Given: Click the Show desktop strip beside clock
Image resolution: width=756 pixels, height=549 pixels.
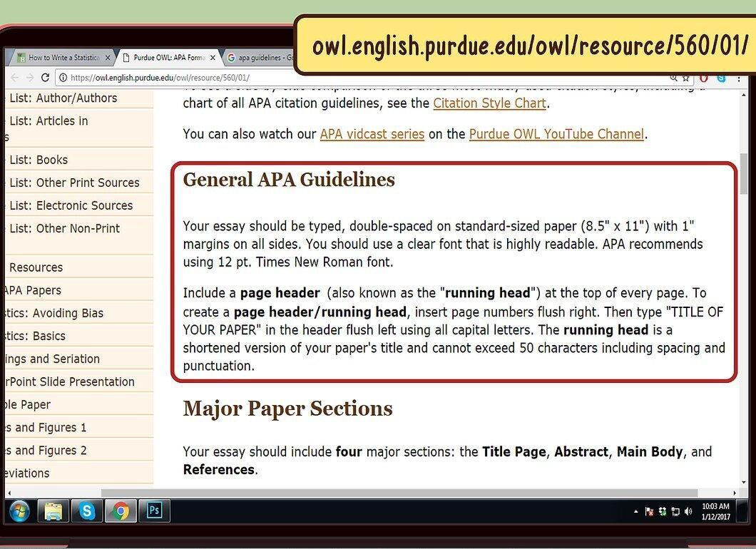Looking at the screenshot, I should pyautogui.click(x=743, y=511).
